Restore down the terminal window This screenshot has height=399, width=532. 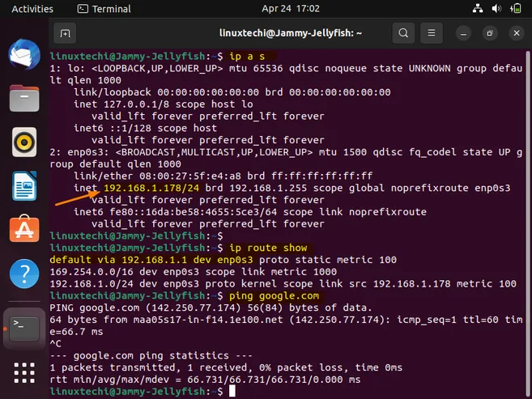point(490,34)
